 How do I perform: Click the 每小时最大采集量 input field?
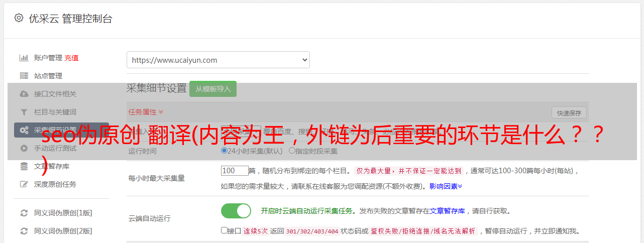point(235,171)
